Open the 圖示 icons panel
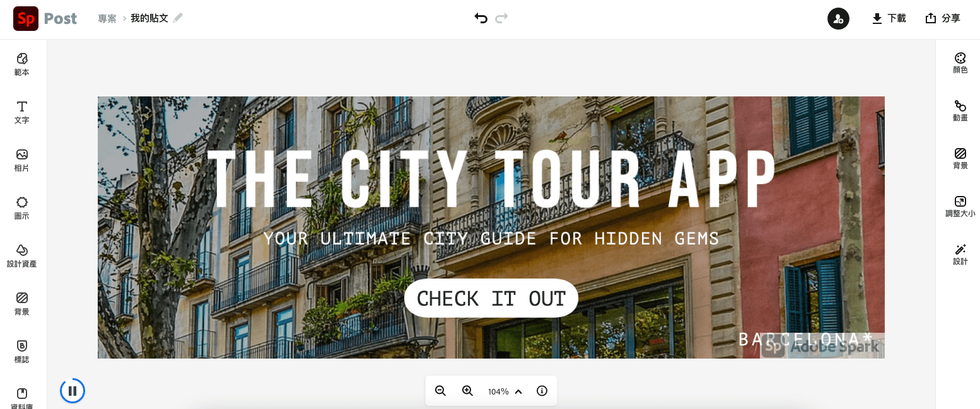The width and height of the screenshot is (980, 409). 22,208
